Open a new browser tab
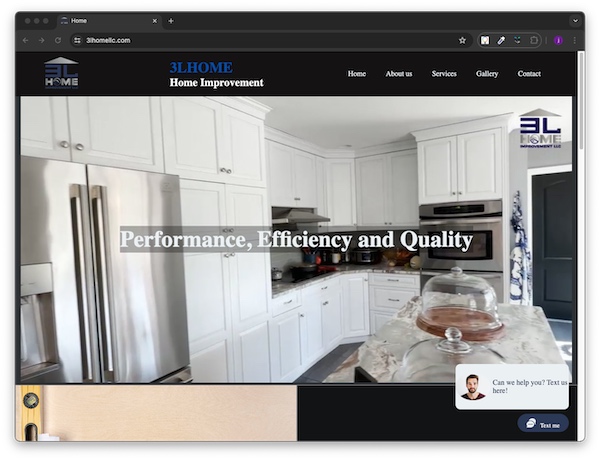The height and width of the screenshot is (460, 600). click(x=171, y=20)
